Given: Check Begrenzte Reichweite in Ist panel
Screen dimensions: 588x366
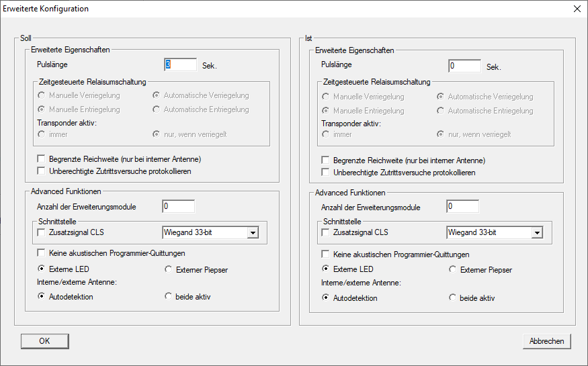Looking at the screenshot, I should point(327,161).
